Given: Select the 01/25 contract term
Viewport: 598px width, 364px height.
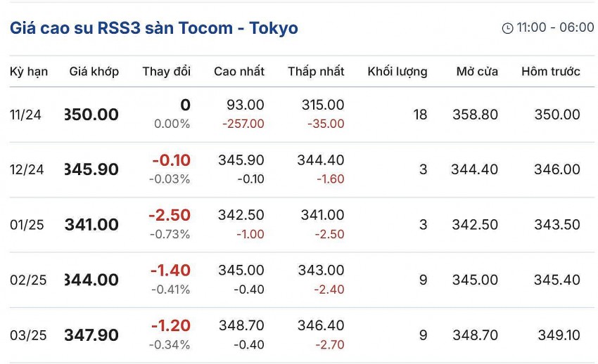Looking at the screenshot, I should coord(27,225).
